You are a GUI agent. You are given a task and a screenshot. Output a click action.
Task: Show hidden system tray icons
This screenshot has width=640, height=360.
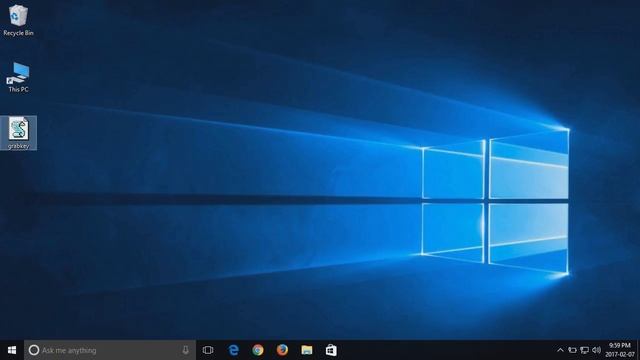click(x=560, y=350)
